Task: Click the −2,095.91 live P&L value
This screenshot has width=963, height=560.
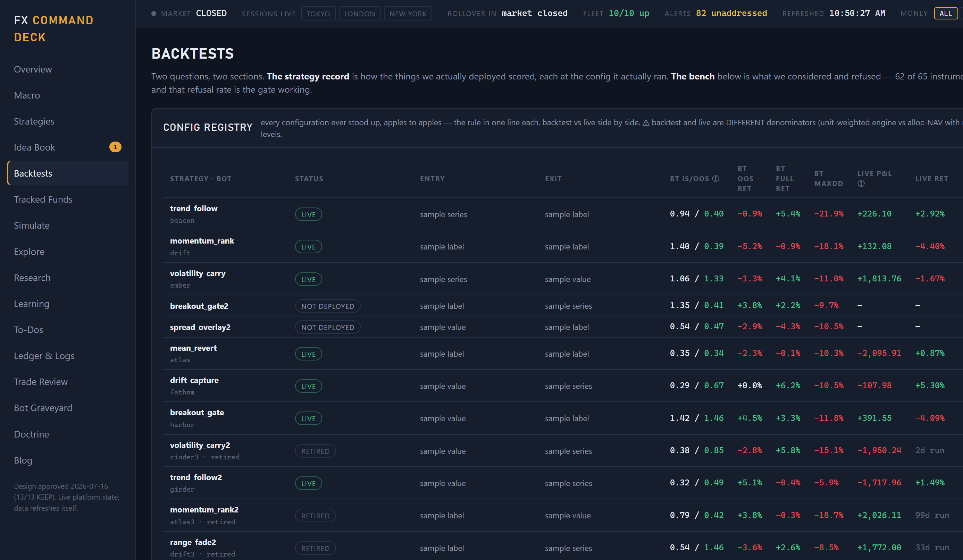Action: (879, 353)
